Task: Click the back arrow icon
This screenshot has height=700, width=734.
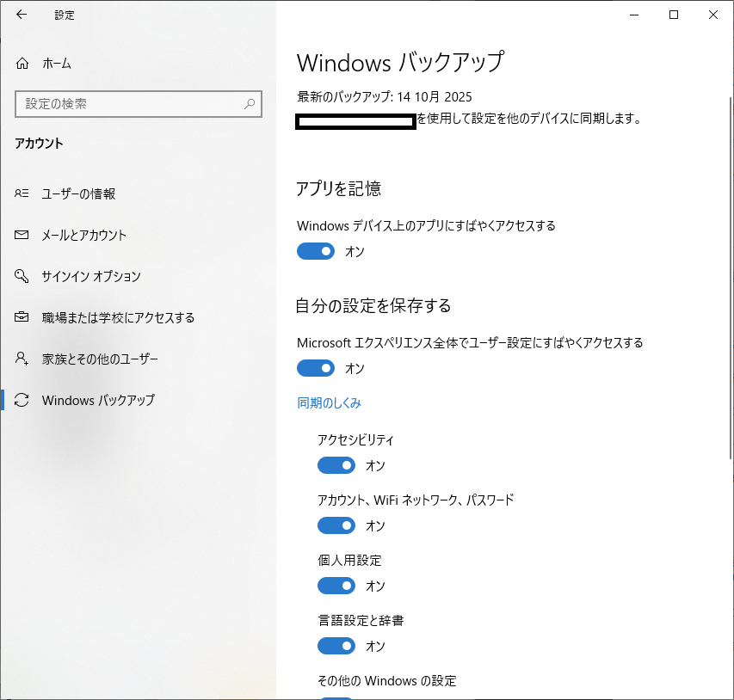Action: pyautogui.click(x=22, y=15)
